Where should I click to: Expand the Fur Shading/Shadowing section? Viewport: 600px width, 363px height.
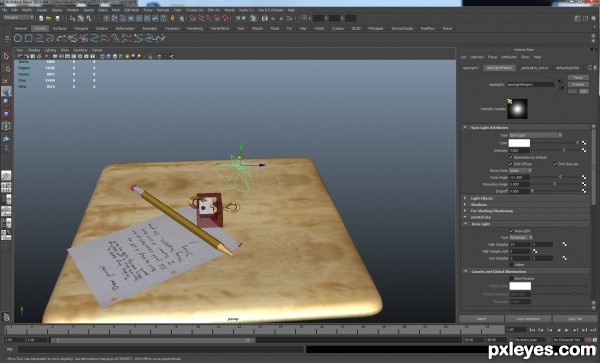tap(465, 211)
